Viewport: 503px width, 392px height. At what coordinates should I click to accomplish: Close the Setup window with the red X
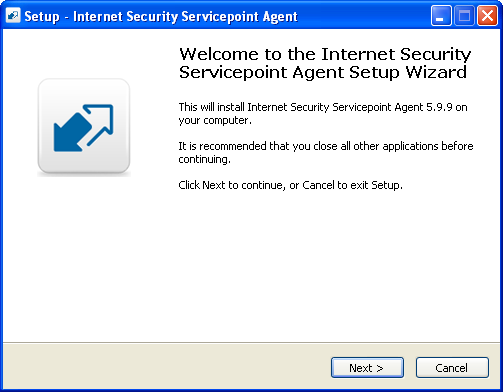tap(488, 16)
